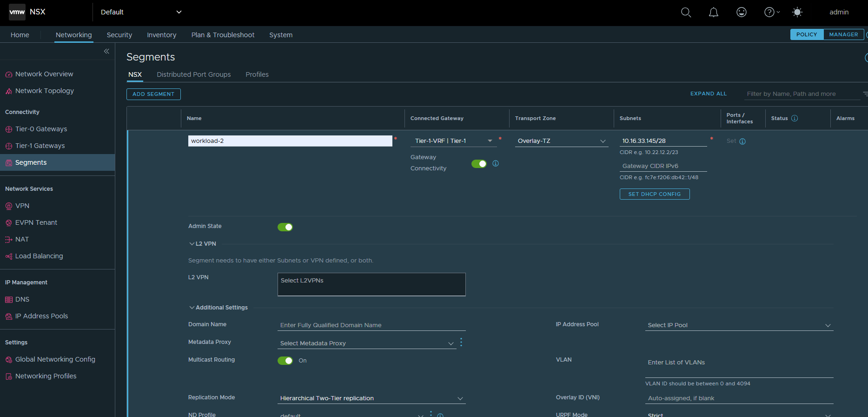Viewport: 868px width, 417px height.
Task: Open the Replication Mode dropdown
Action: pyautogui.click(x=371, y=398)
